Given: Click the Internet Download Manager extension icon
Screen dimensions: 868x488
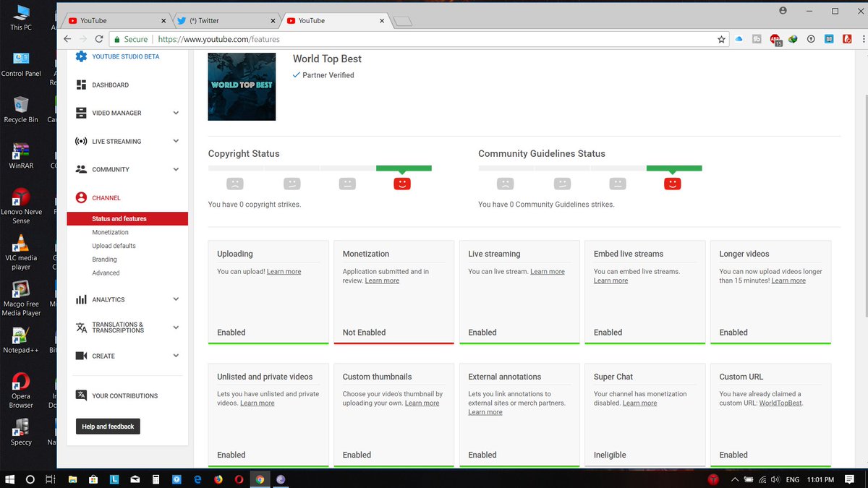Looking at the screenshot, I should coord(793,40).
